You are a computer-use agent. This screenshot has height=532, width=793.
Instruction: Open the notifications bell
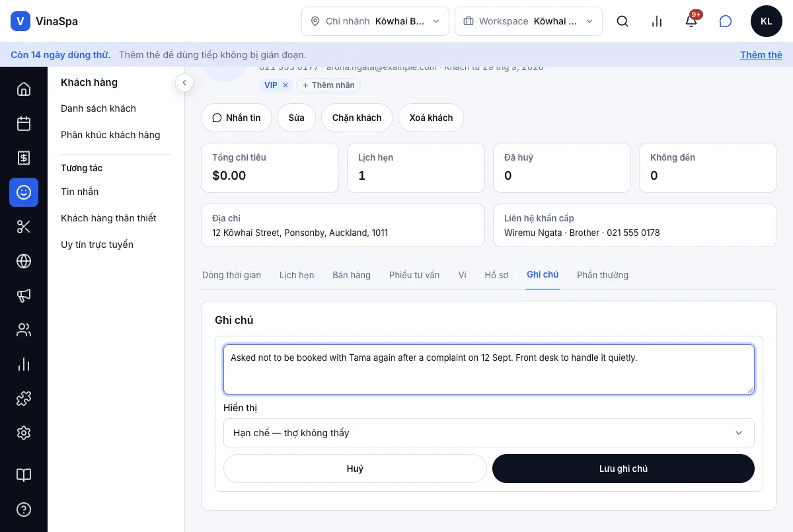click(x=691, y=21)
